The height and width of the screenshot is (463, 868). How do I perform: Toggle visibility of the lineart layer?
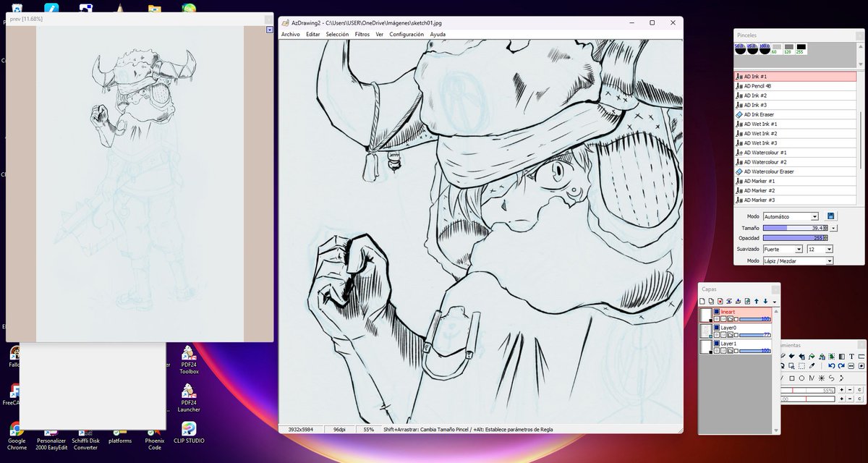click(x=717, y=312)
